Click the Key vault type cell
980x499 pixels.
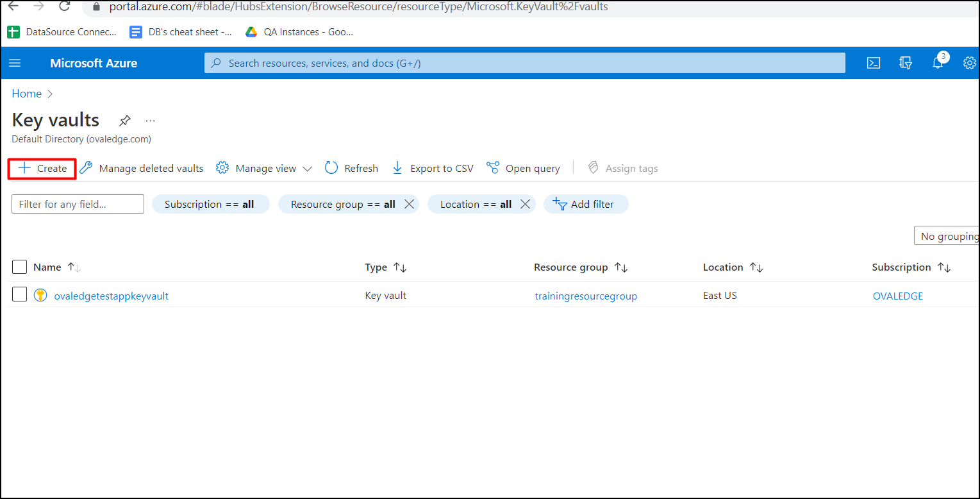tap(385, 296)
